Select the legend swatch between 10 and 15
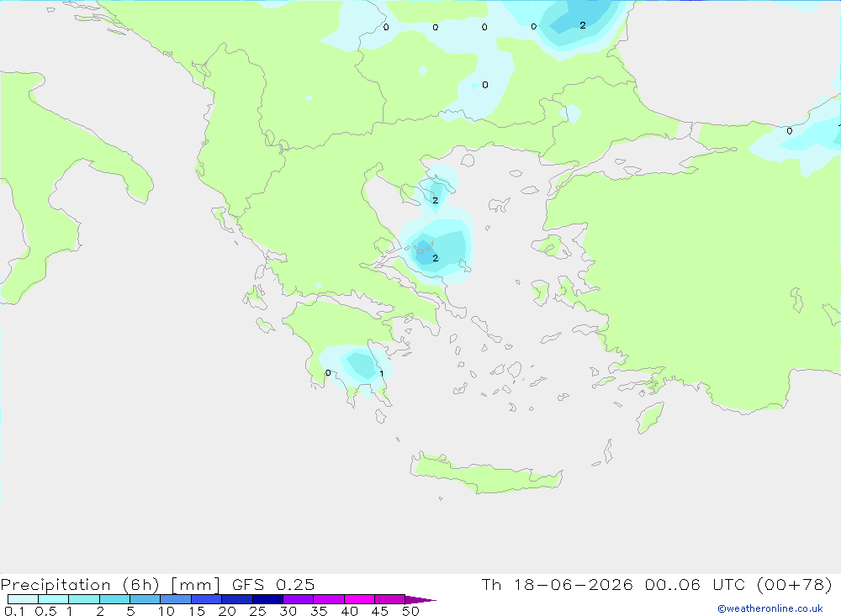Image resolution: width=841 pixels, height=616 pixels. [176, 599]
